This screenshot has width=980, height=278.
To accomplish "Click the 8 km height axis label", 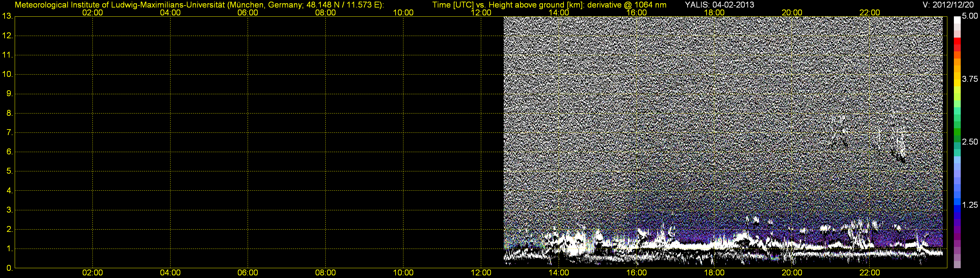I will (9, 113).
